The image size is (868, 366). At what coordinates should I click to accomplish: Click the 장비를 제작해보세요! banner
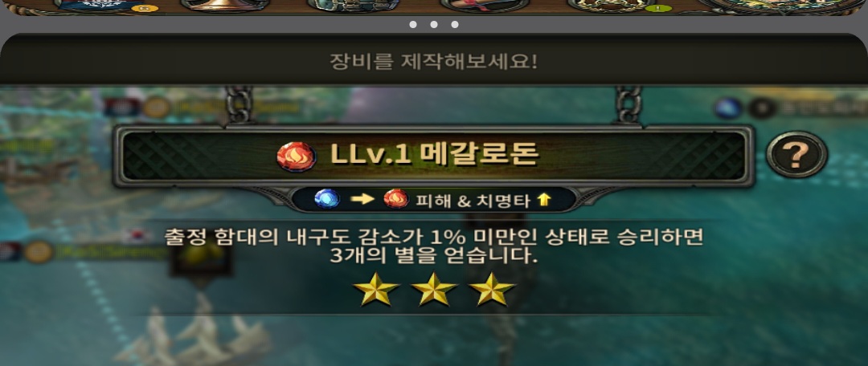[434, 60]
